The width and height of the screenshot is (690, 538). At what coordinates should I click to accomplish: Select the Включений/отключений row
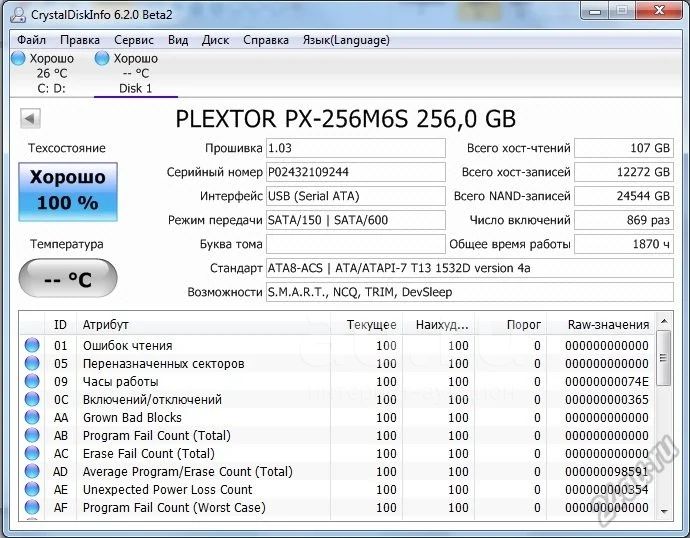337,399
